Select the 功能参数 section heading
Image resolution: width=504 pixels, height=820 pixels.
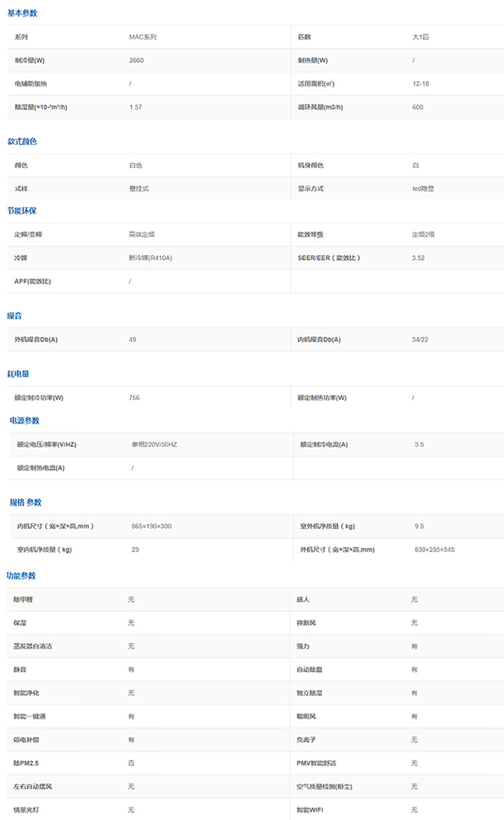point(22,576)
